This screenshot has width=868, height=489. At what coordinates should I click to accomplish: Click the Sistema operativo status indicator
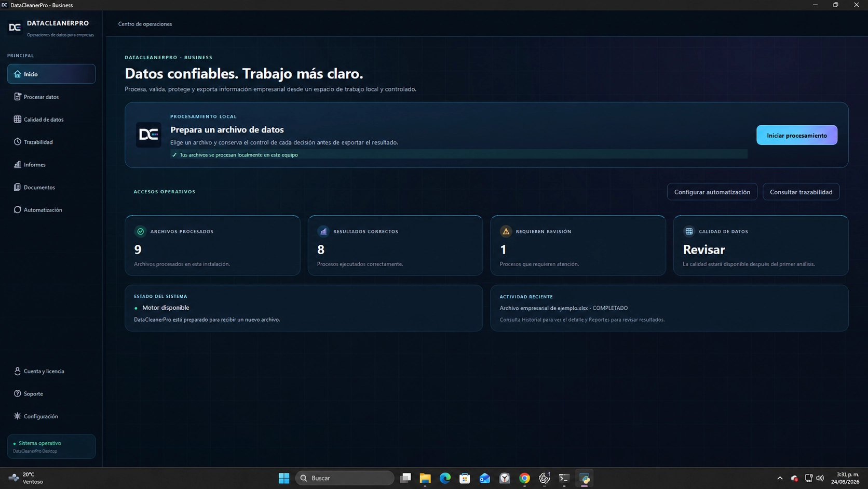[x=51, y=446]
